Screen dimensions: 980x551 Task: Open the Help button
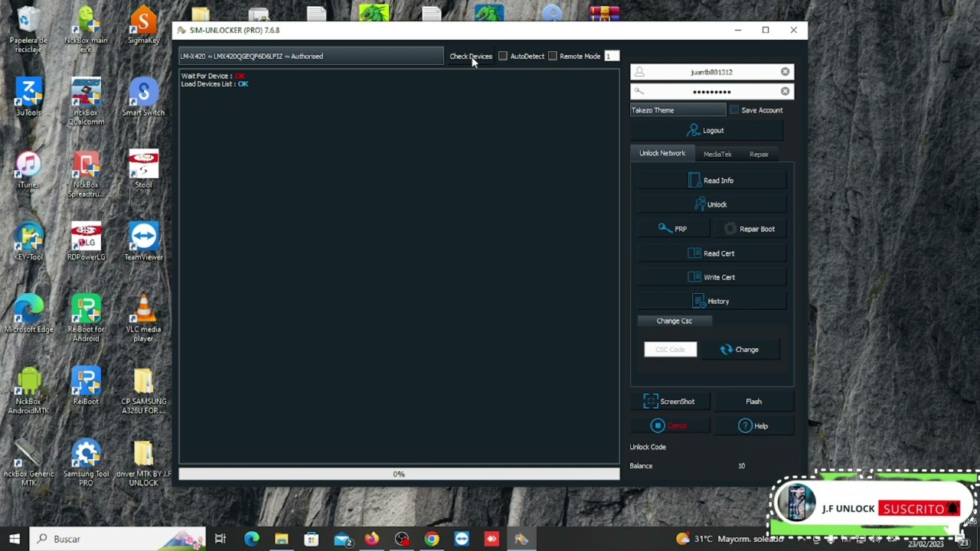point(753,425)
